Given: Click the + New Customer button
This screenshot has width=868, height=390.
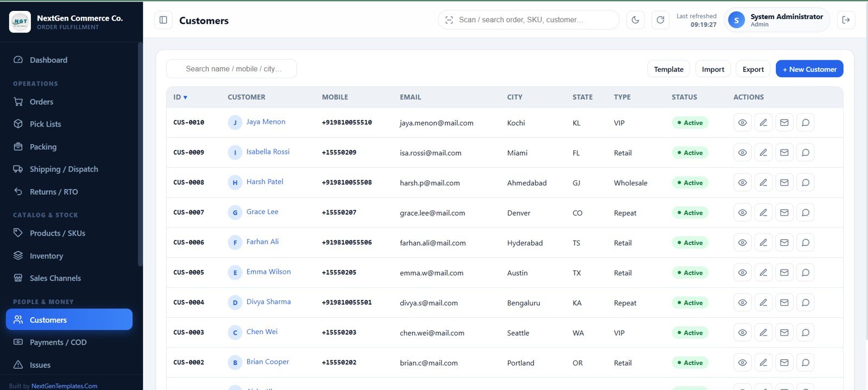Looking at the screenshot, I should tap(809, 69).
